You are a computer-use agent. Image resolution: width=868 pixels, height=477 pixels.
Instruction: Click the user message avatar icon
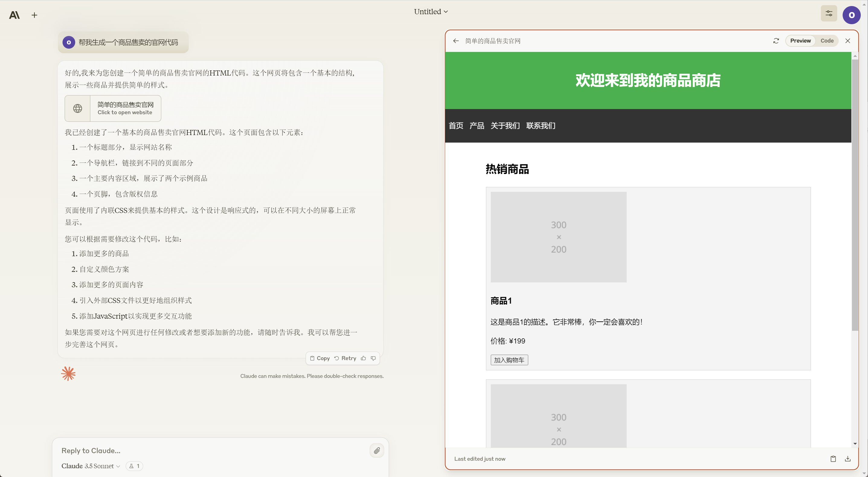69,42
